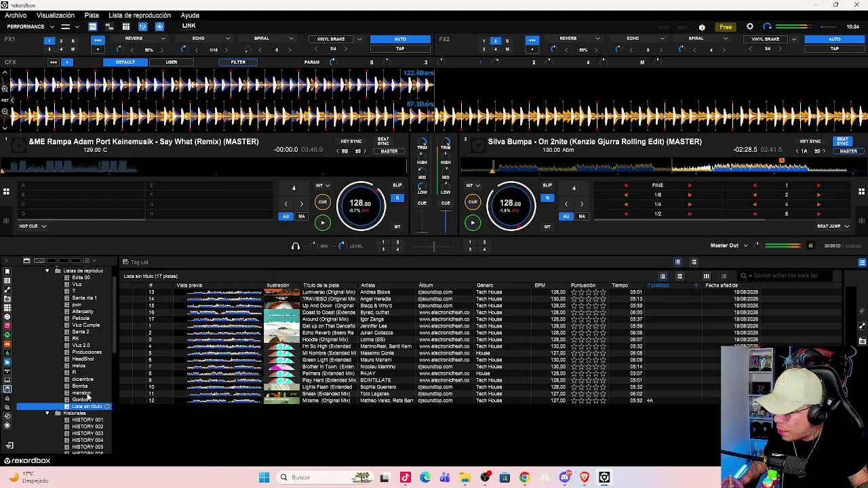
Task: Open Apple Music source in sidebar
Action: tap(7, 325)
